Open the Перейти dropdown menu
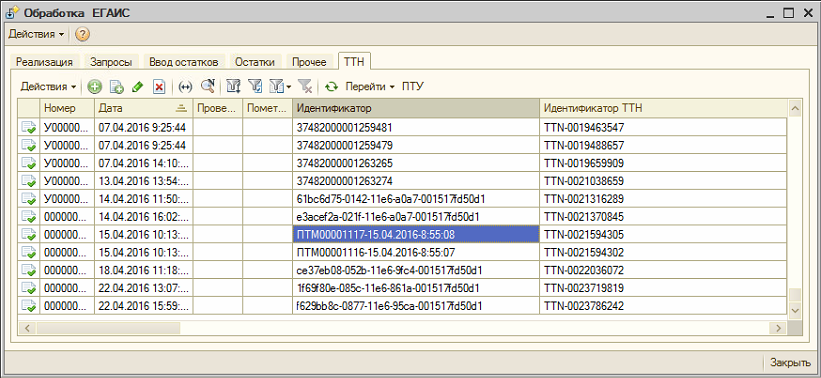Screen dimensions: 821x378 point(370,87)
